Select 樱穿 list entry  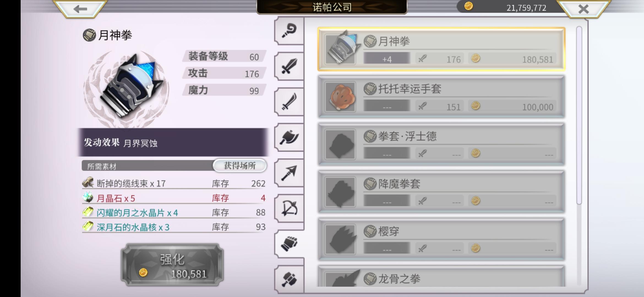(441, 240)
